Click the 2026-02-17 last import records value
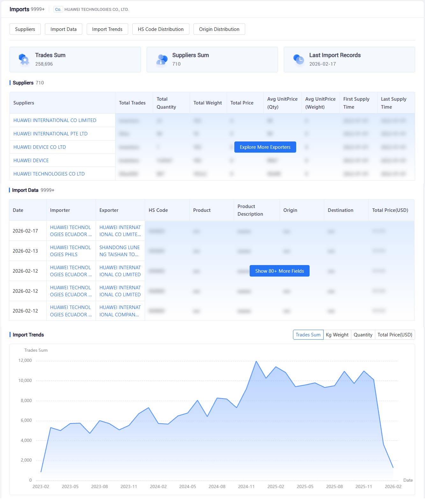 point(322,64)
